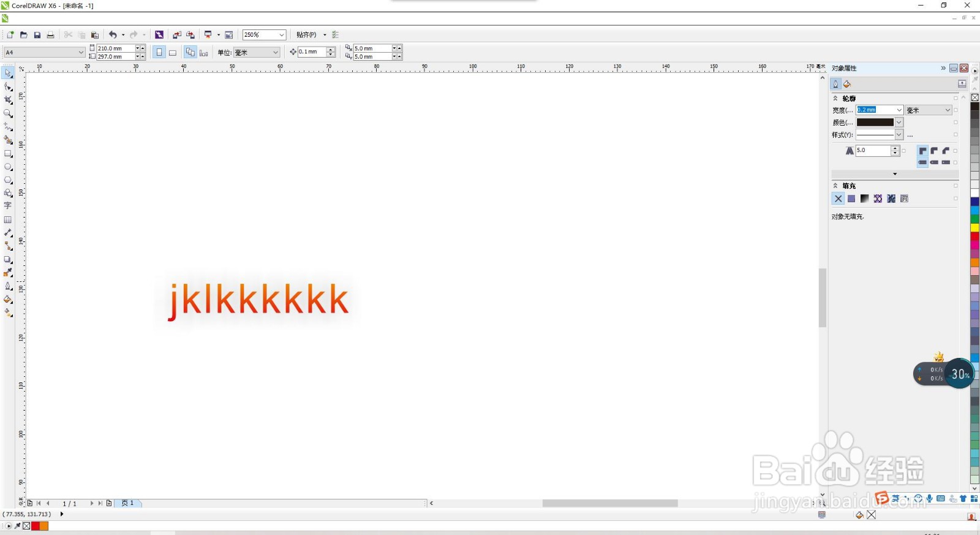This screenshot has width=980, height=535.
Task: Go to the next page arrow
Action: coord(91,503)
